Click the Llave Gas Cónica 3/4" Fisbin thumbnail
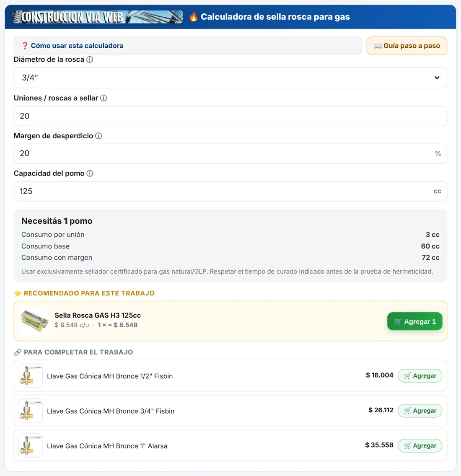 30,411
